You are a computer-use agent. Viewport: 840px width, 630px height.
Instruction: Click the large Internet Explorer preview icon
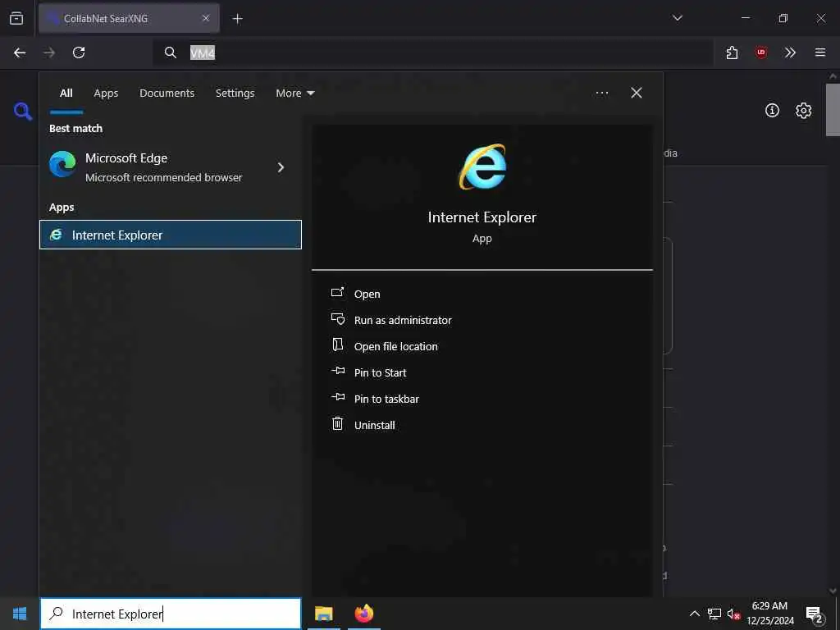tap(482, 167)
